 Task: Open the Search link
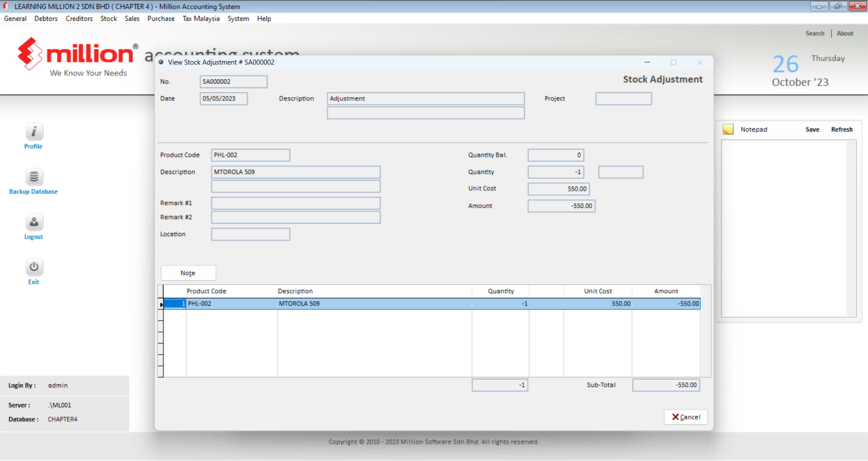815,33
